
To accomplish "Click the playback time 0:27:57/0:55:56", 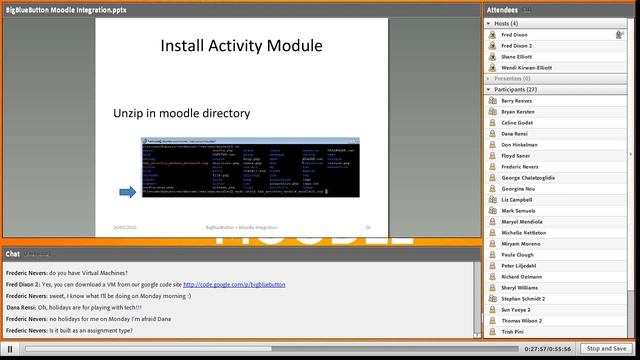I will tap(548, 349).
